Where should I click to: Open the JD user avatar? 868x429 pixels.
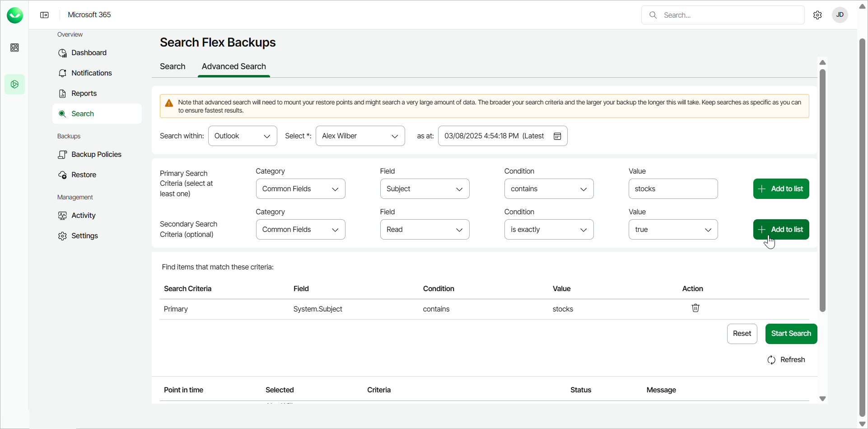point(840,15)
